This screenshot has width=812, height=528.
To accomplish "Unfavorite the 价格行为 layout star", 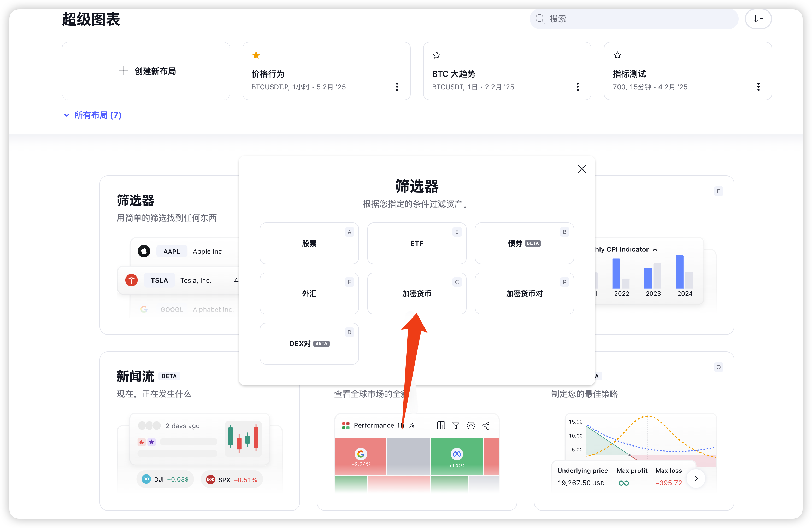I will point(256,55).
